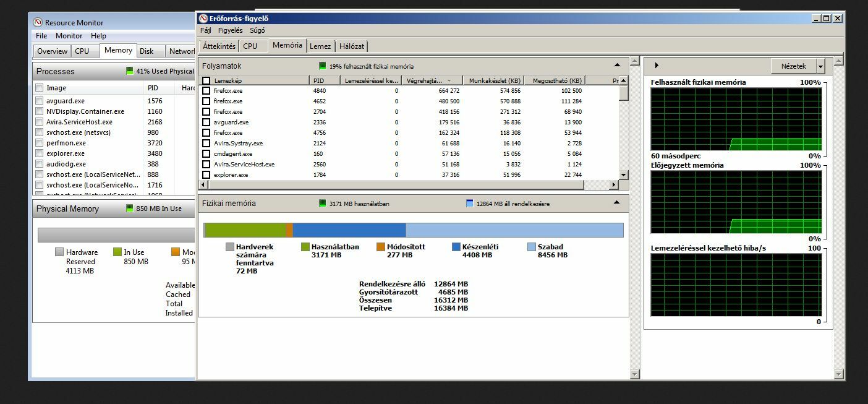Click Előjegyzett memória graph
The image size is (868, 404).
click(x=736, y=202)
